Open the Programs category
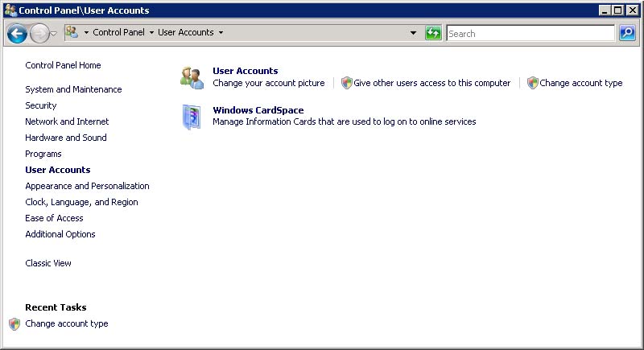The width and height of the screenshot is (644, 350). [x=43, y=154]
